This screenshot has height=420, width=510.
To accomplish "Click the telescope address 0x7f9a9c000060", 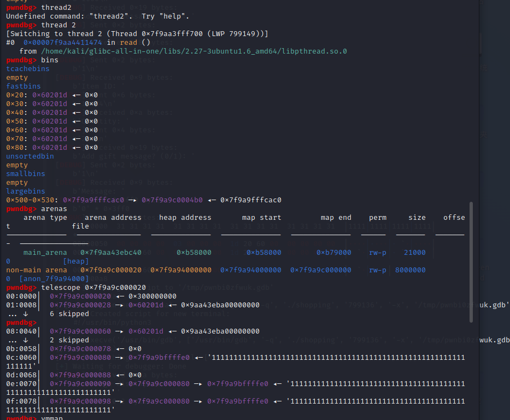I will point(80,331).
